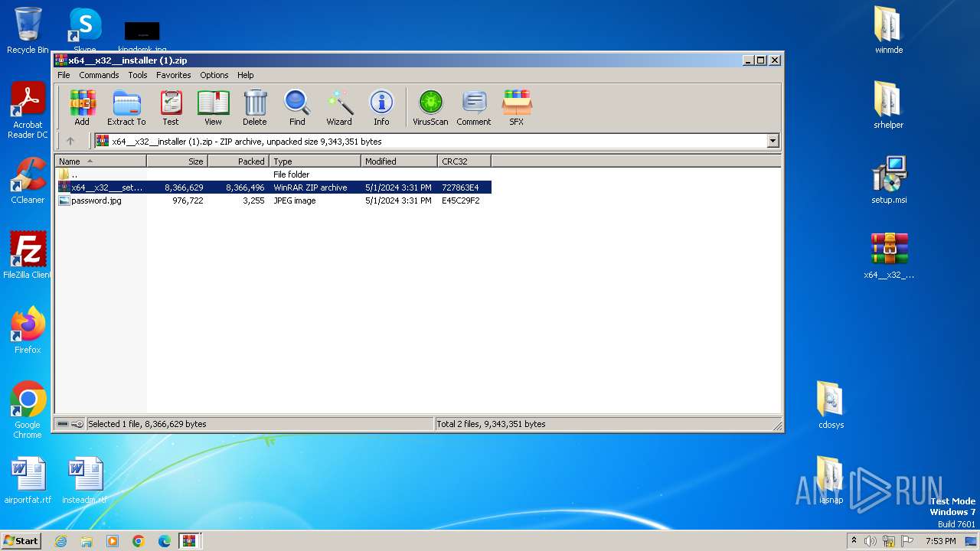
Task: Launch the Wizard wand icon
Action: (x=339, y=107)
